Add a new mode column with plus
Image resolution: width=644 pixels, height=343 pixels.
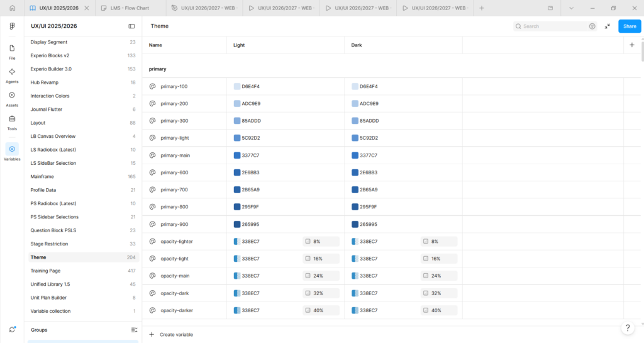[x=631, y=45]
